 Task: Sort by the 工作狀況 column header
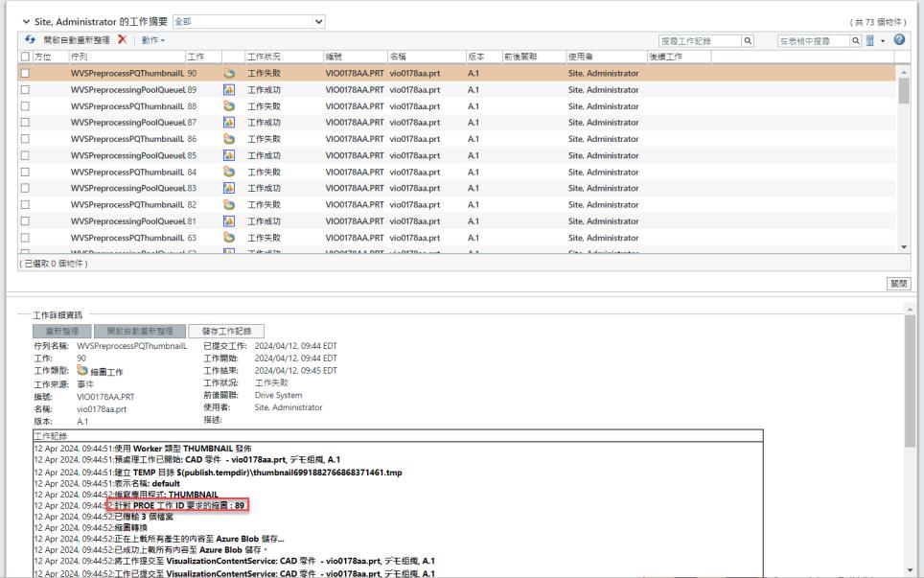[x=284, y=57]
